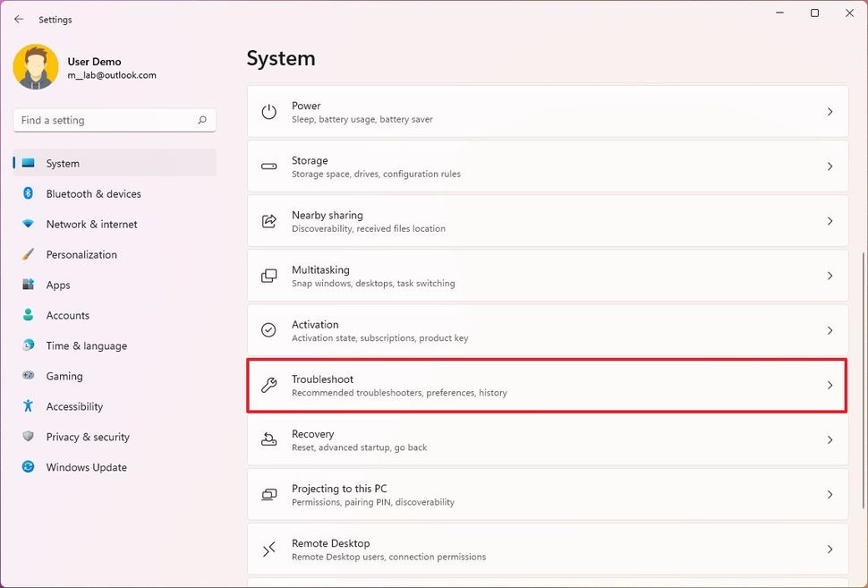Select the Gaming Xbox icon

[x=28, y=376]
